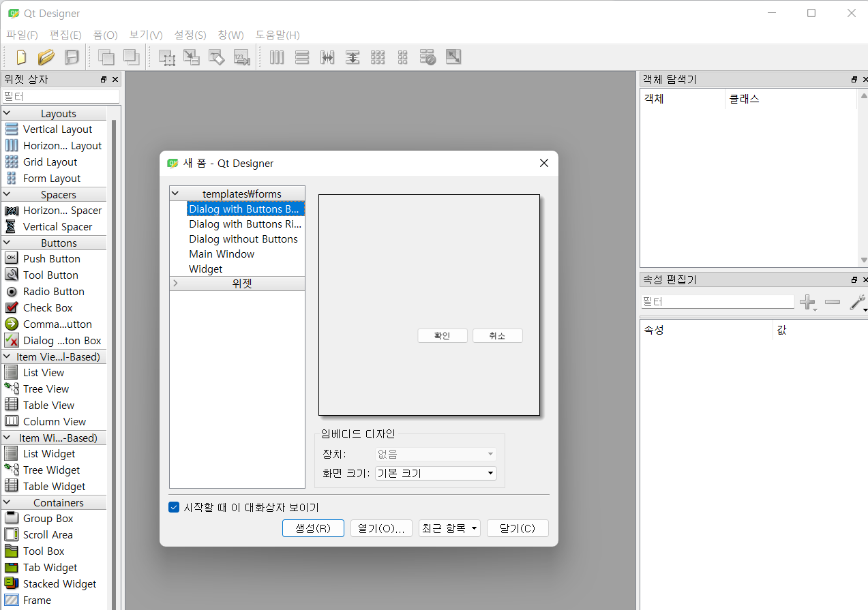Open the 장치 combo box showing 없음
Image resolution: width=868 pixels, height=610 pixels.
click(x=436, y=454)
